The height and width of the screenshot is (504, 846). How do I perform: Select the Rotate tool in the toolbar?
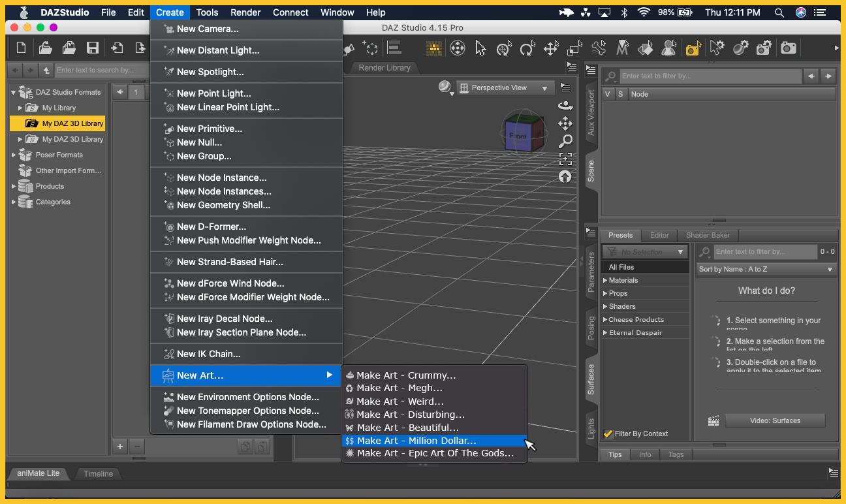527,48
